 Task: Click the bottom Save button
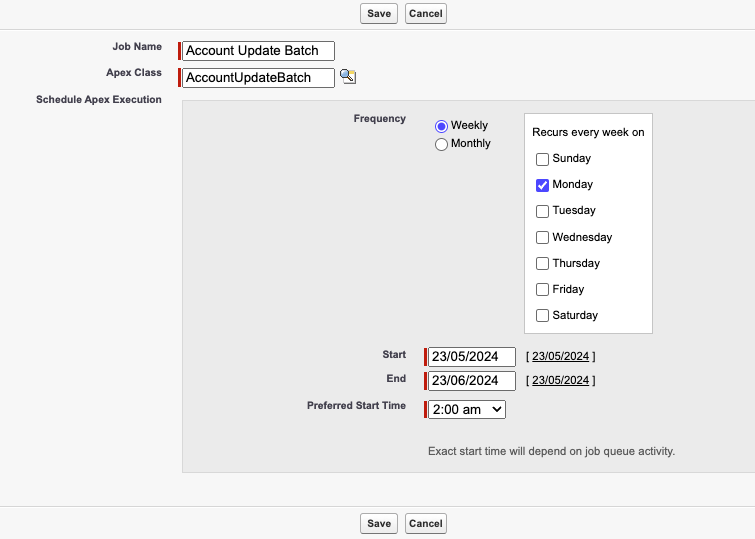(379, 524)
